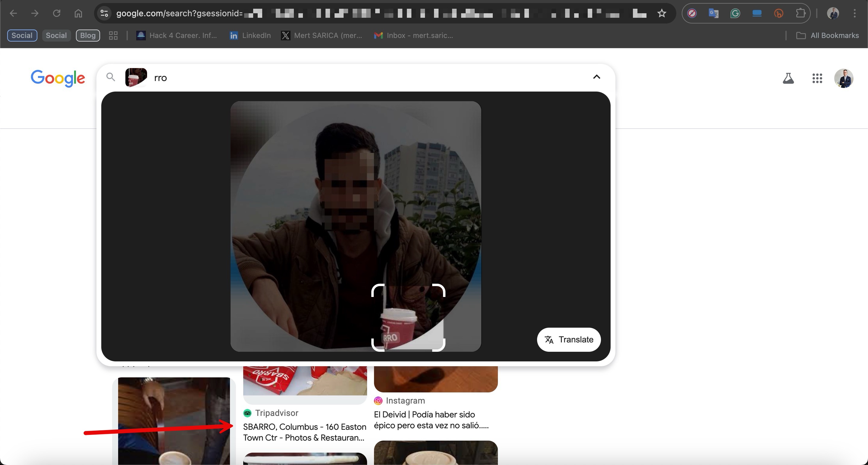Viewport: 868px width, 465px height.
Task: Open the All Bookmarks menu
Action: click(x=828, y=35)
